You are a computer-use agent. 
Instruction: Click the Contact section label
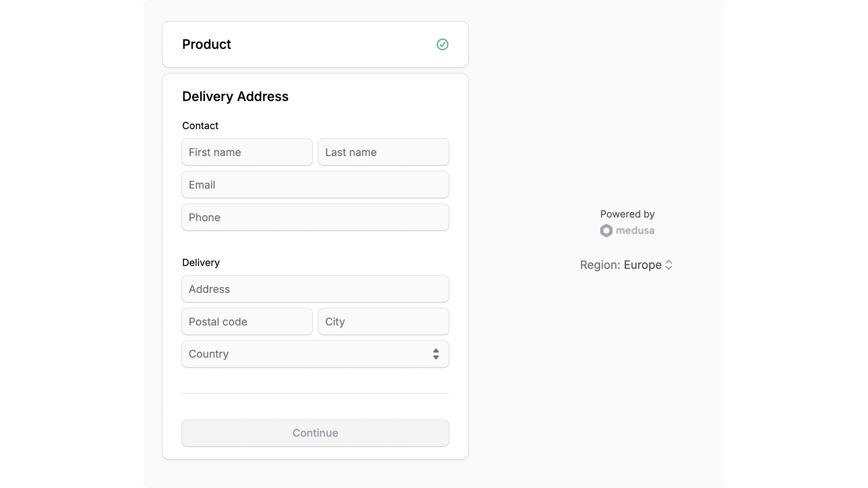[200, 125]
